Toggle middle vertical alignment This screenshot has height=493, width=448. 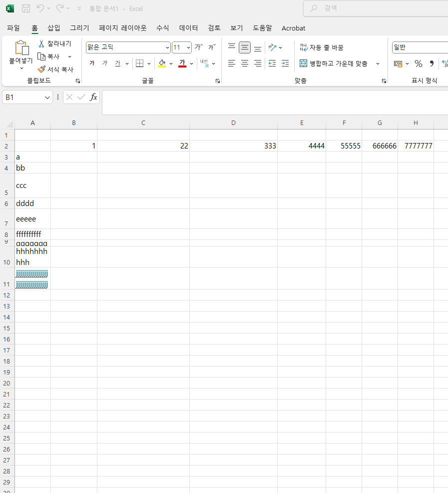pyautogui.click(x=244, y=47)
